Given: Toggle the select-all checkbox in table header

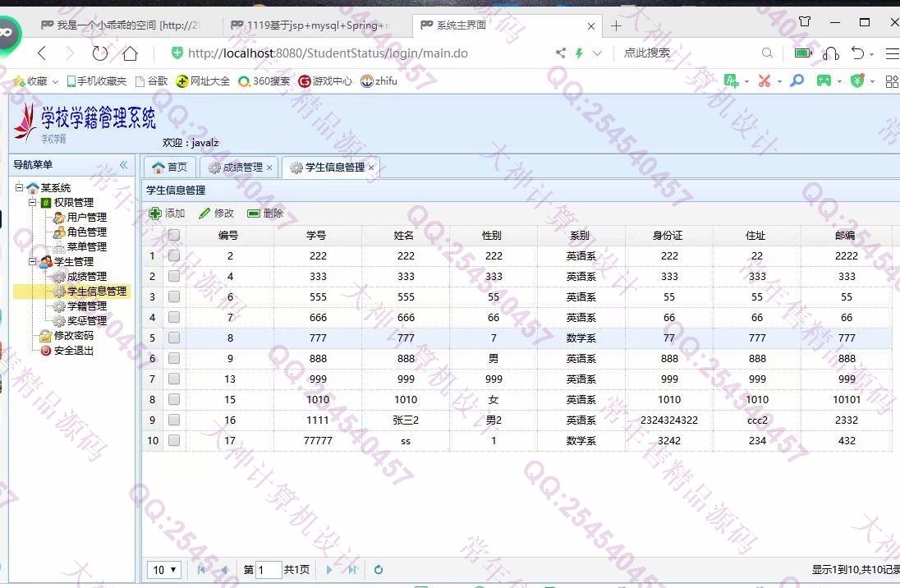Looking at the screenshot, I should (174, 235).
